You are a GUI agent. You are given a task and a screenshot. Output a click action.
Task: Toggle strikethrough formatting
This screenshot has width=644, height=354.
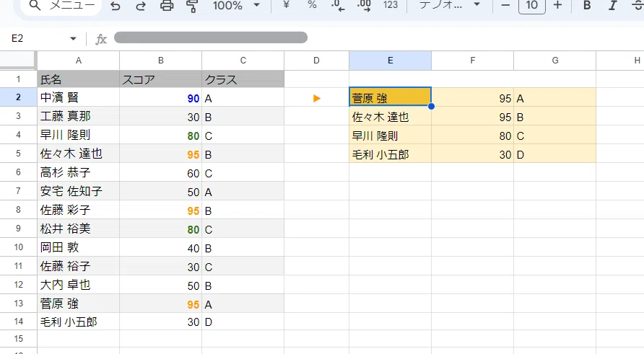pos(638,6)
